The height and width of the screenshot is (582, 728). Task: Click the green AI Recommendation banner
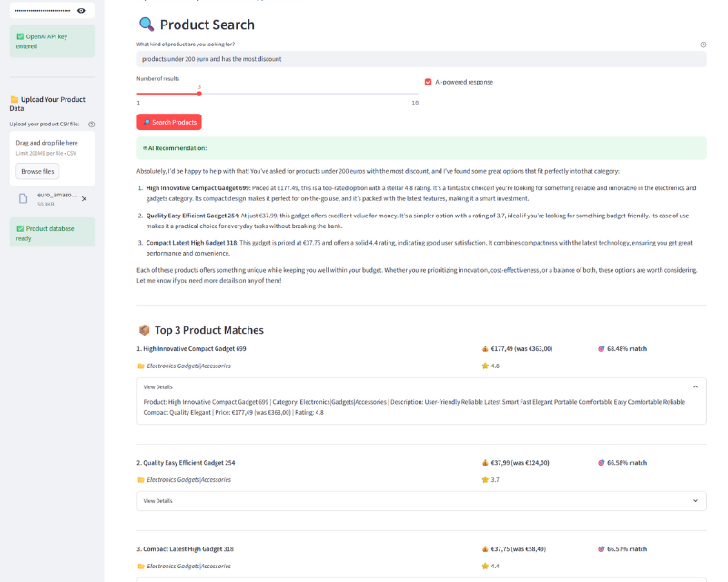pyautogui.click(x=420, y=148)
